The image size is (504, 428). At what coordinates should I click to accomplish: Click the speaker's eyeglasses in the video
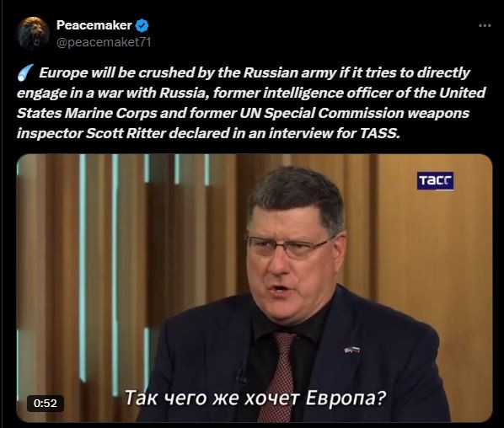click(x=291, y=246)
